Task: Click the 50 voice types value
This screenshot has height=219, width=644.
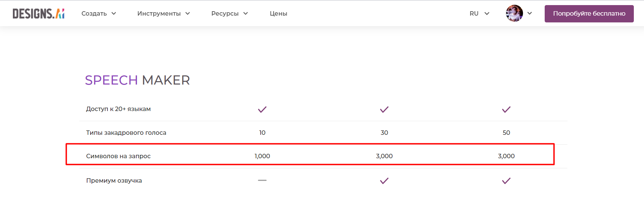Action: click(506, 133)
